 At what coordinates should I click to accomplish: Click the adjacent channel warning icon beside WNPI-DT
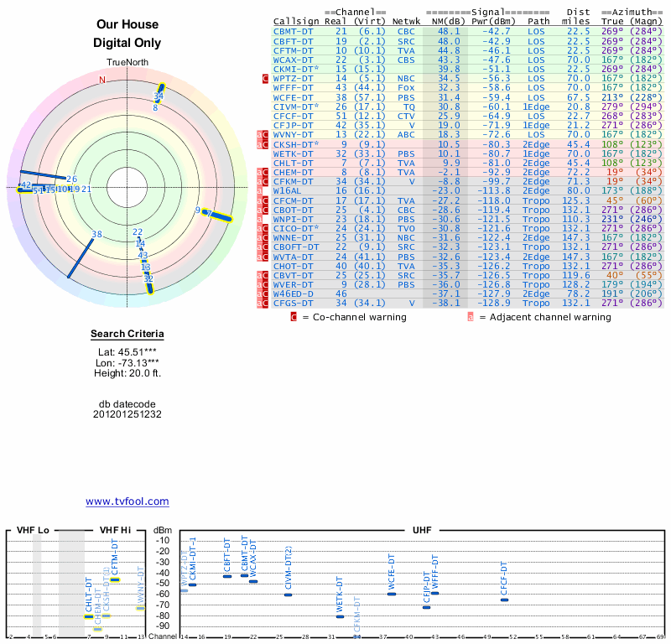259,220
